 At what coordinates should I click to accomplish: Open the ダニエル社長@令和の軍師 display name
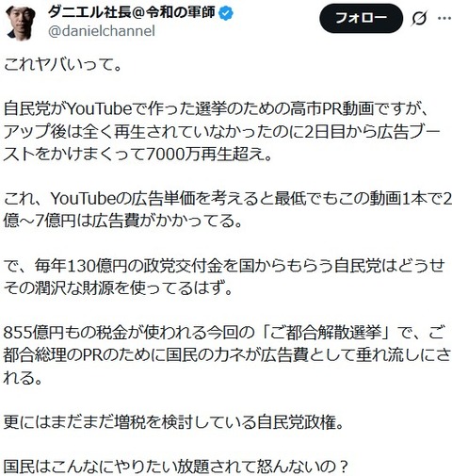pyautogui.click(x=132, y=12)
